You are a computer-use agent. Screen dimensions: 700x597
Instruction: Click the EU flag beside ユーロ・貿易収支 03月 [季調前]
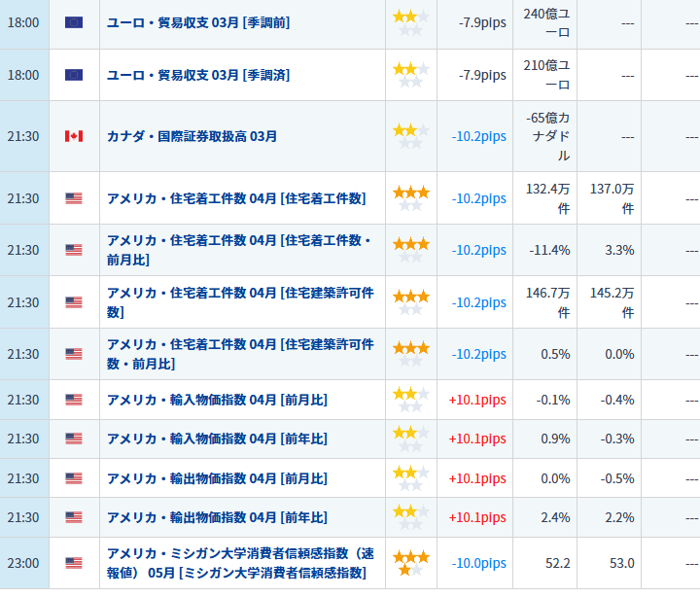74,22
